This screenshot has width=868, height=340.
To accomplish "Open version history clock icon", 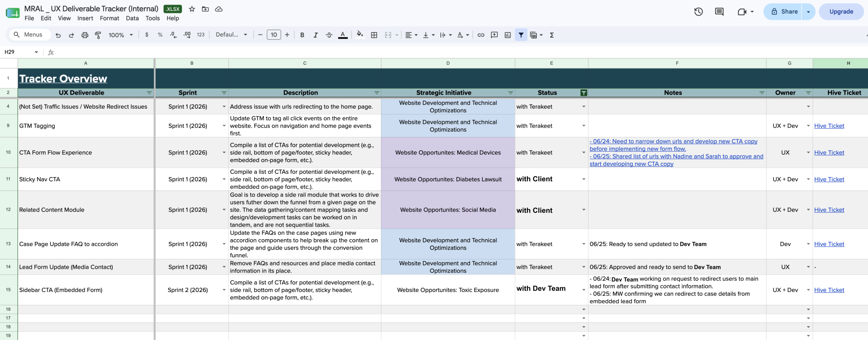I will [x=698, y=12].
